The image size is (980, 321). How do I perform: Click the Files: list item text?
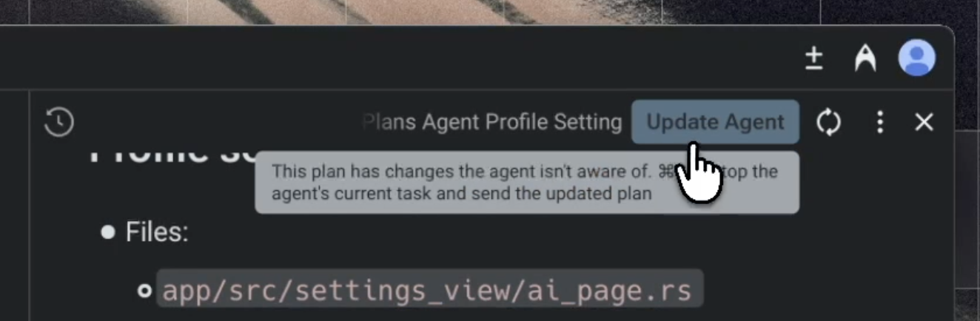(x=157, y=232)
